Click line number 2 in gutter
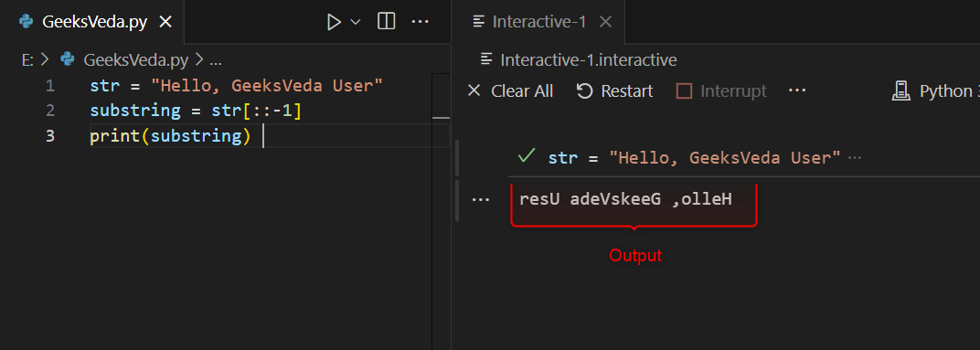 click(50, 111)
